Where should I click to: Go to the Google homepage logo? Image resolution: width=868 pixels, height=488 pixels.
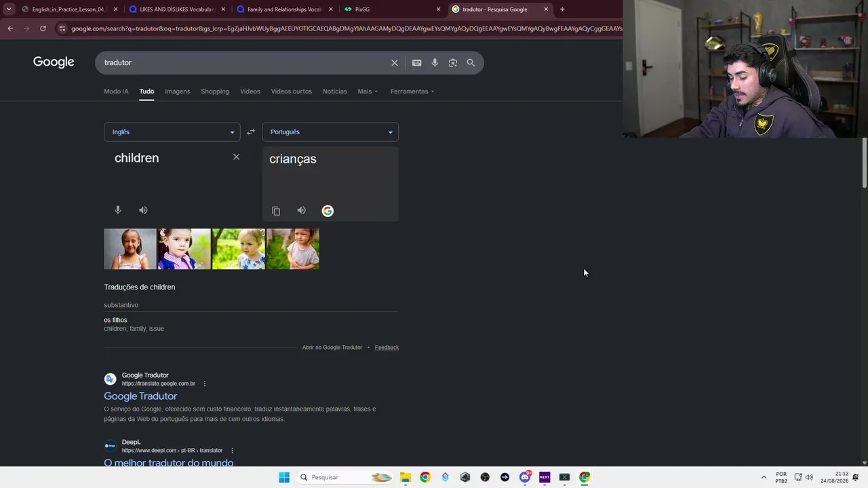coord(54,62)
